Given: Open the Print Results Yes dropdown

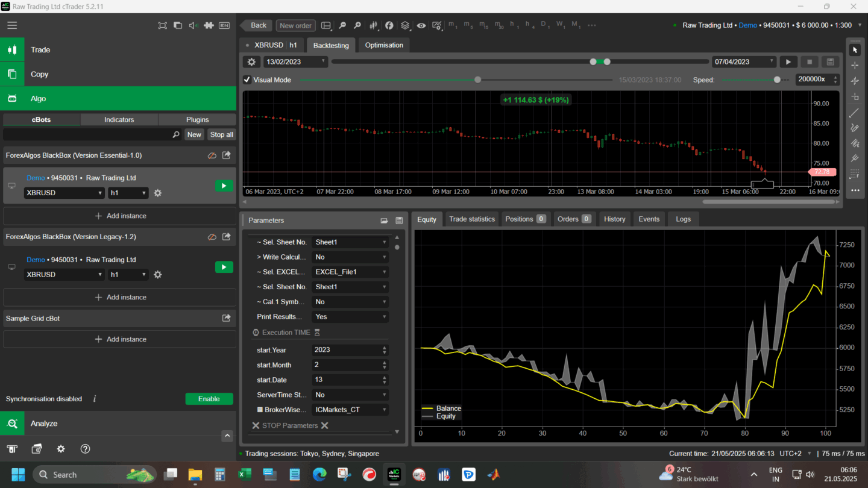Looking at the screenshot, I should tap(350, 317).
